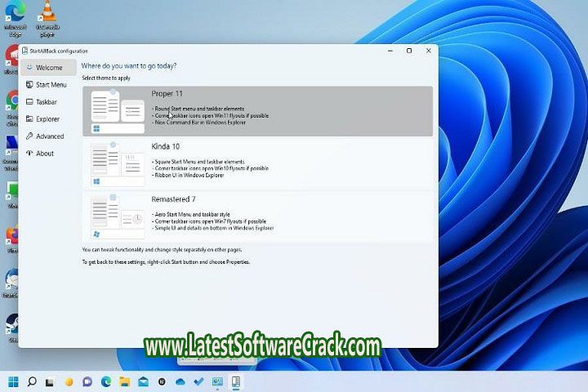Switch to the Taskbar settings page
Viewport: 588px width, 392px height.
click(46, 102)
